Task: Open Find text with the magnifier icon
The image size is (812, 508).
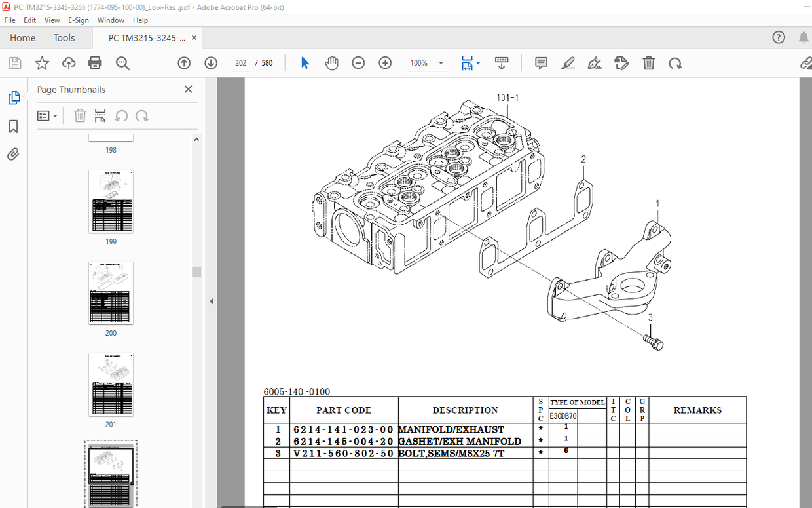Action: click(122, 63)
